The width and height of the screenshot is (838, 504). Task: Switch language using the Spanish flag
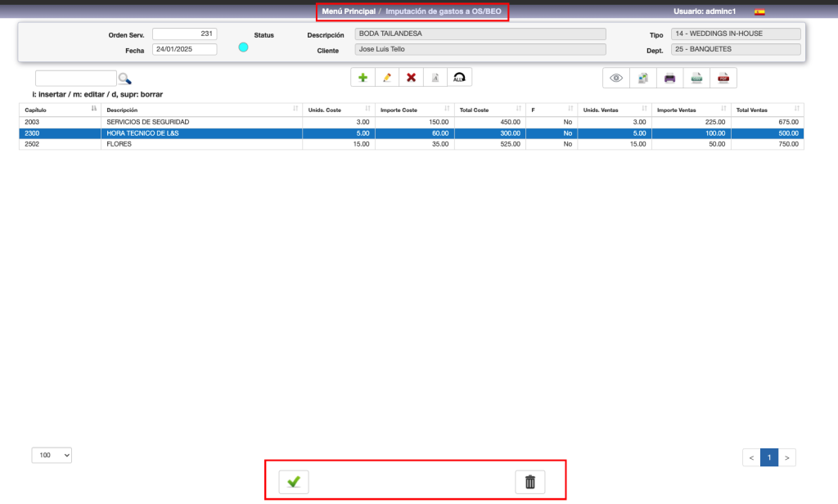tap(759, 12)
